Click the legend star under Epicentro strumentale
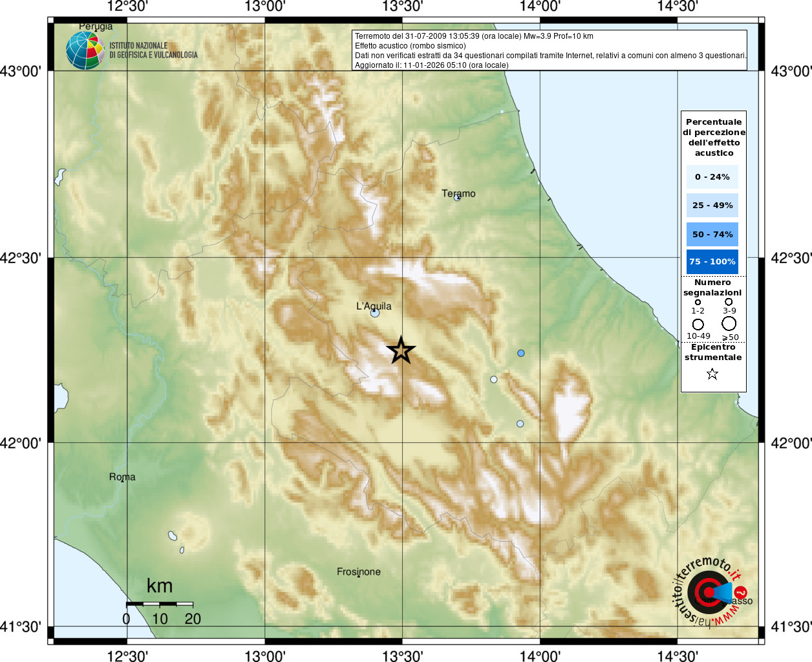Screen dimensions: 812x662 [x=712, y=374]
